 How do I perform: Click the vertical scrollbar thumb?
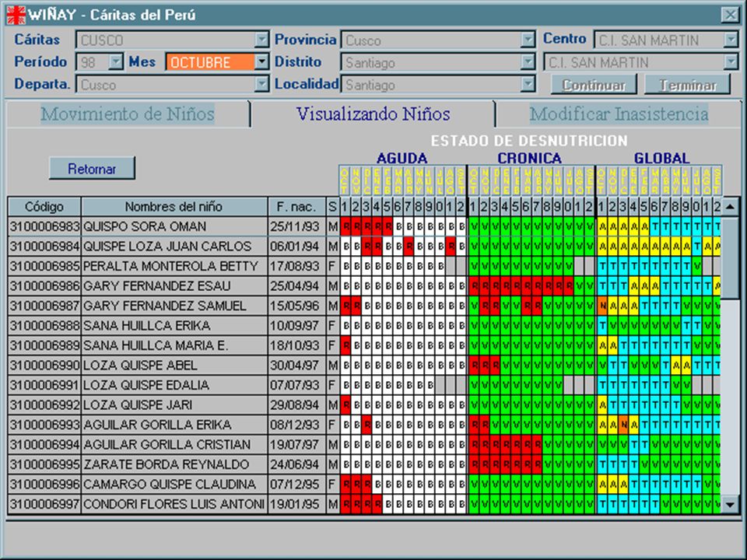coord(730,257)
